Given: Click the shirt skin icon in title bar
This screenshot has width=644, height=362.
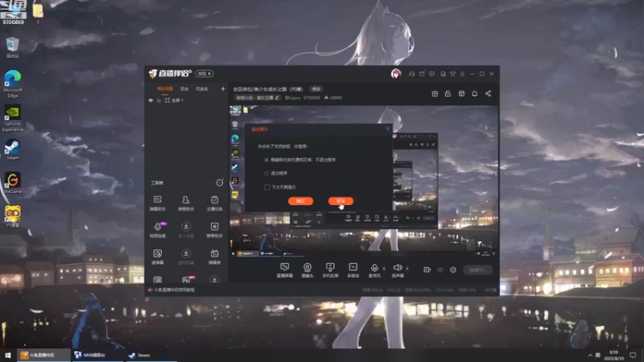Looking at the screenshot, I should click(x=452, y=74).
